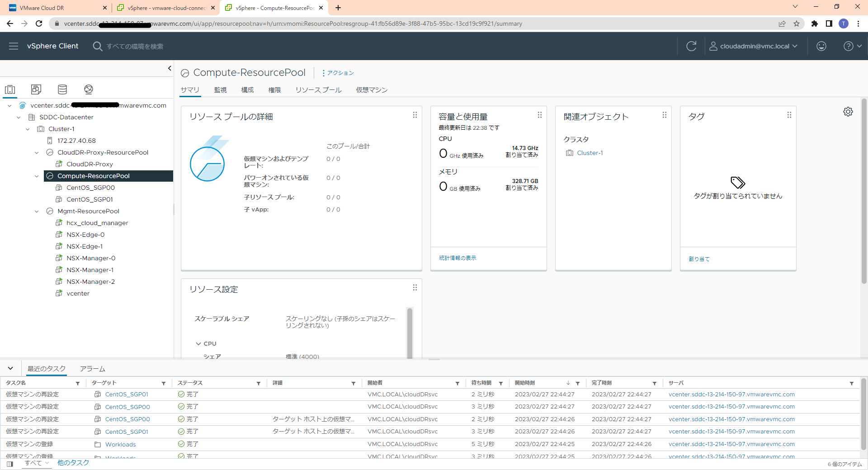
Task: Filter the ターゲット column
Action: point(164,383)
